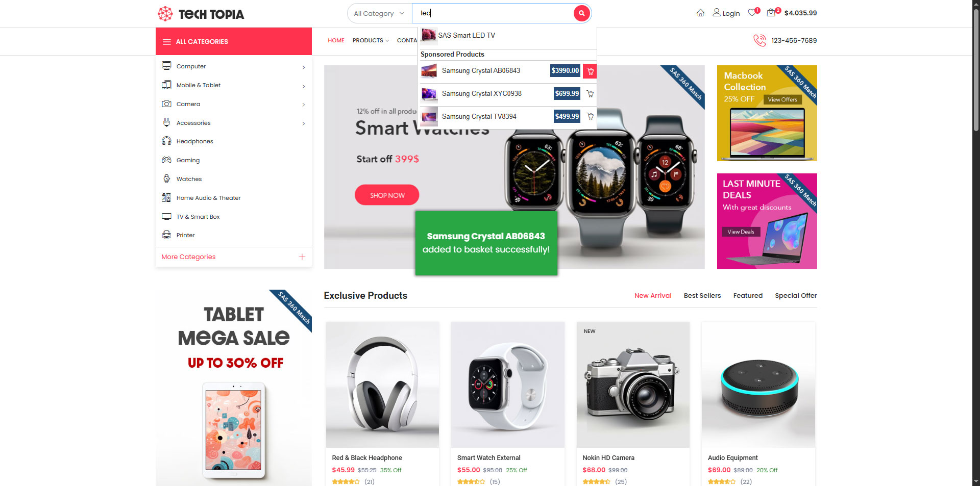980x486 pixels.
Task: Click the red cart icon for AB06843
Action: tap(590, 71)
